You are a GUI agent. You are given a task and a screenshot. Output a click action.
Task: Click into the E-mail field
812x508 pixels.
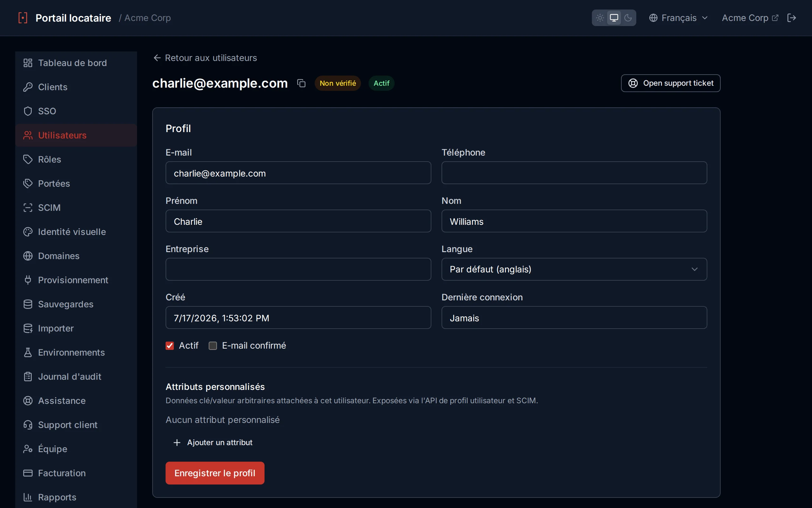pyautogui.click(x=298, y=173)
